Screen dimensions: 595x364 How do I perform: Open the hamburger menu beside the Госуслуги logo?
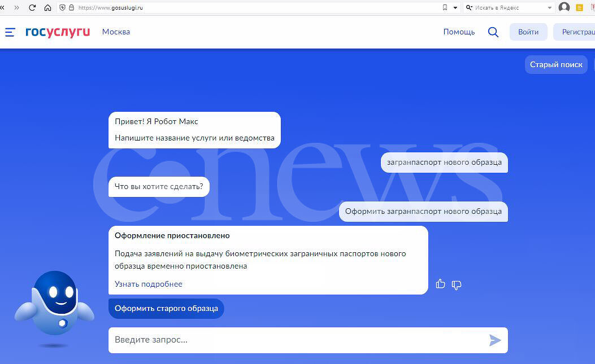coord(10,32)
